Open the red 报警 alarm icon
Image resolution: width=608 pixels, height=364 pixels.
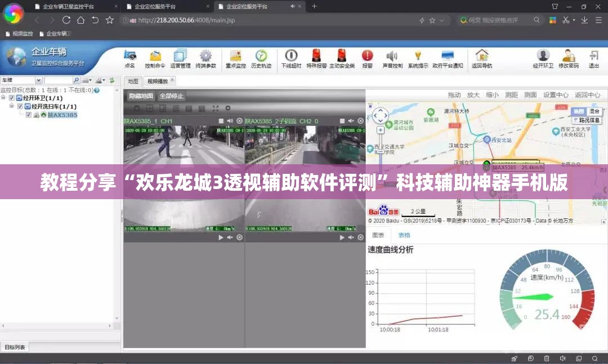(367, 59)
